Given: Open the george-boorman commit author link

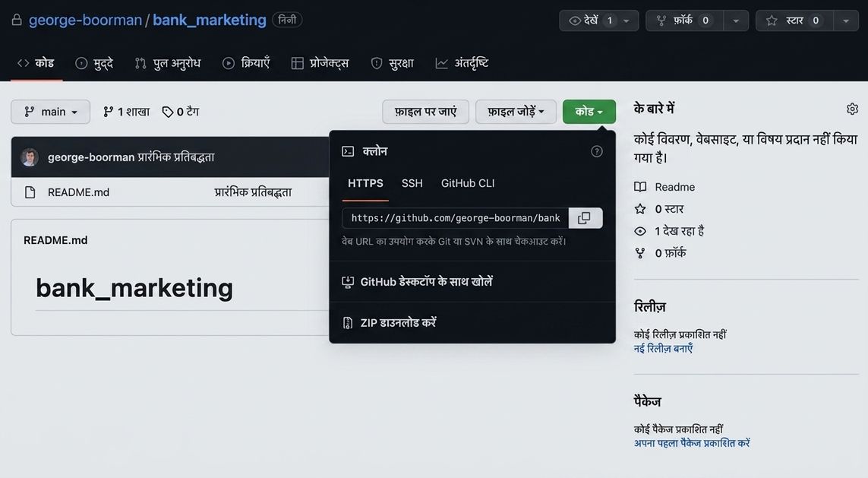Looking at the screenshot, I should coord(91,157).
